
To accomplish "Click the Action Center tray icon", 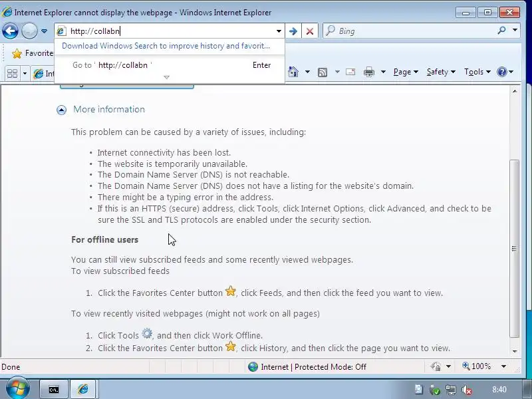I will pyautogui.click(x=418, y=390).
